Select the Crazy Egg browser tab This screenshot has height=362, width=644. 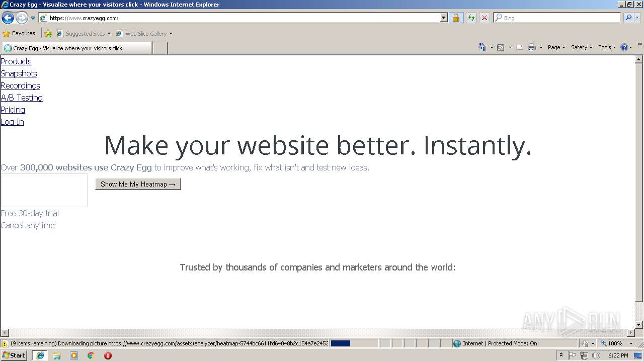pos(76,48)
